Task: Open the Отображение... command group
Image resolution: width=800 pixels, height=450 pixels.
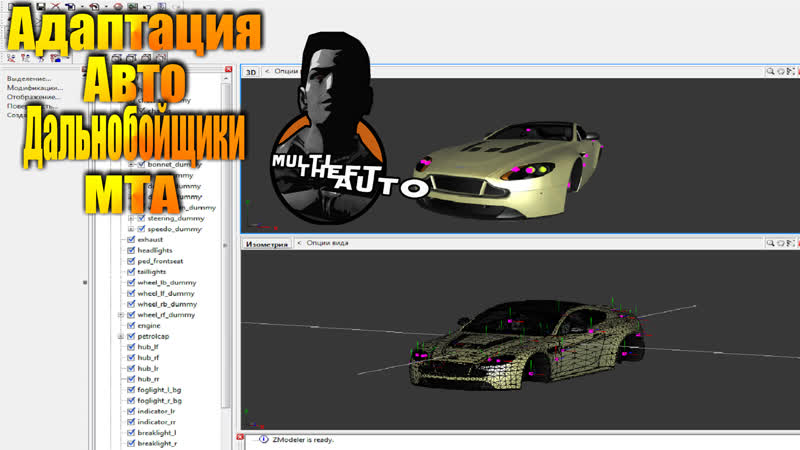Action: click(33, 97)
